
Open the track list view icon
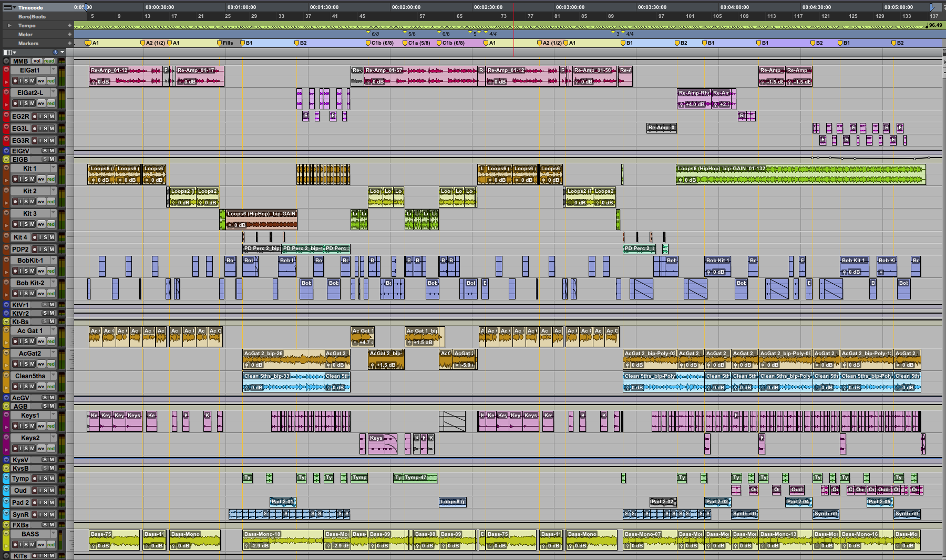tap(7, 52)
